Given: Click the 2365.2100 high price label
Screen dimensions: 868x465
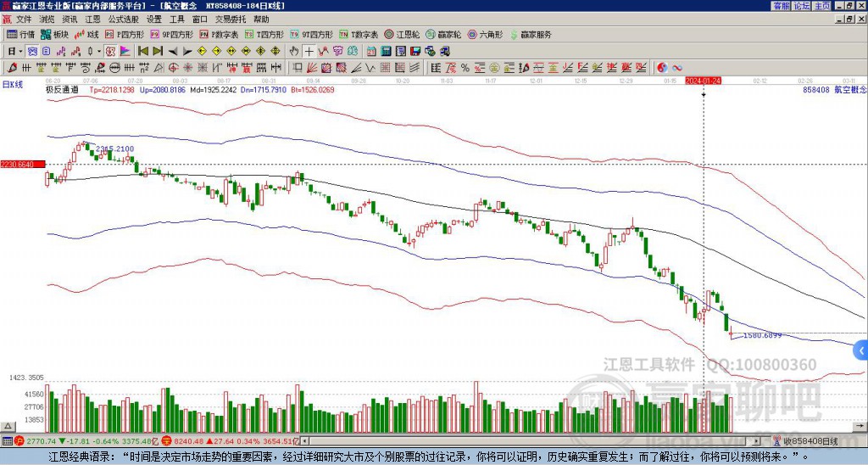Looking at the screenshot, I should click(x=114, y=148).
